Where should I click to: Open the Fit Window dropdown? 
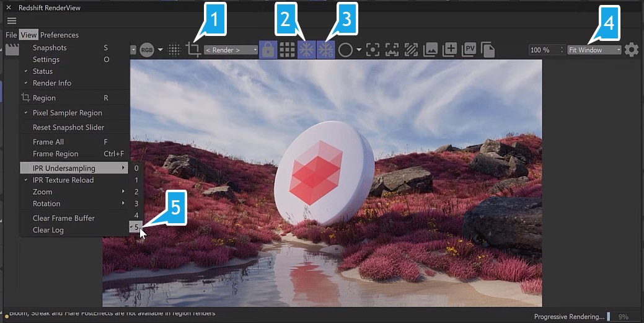(x=594, y=50)
